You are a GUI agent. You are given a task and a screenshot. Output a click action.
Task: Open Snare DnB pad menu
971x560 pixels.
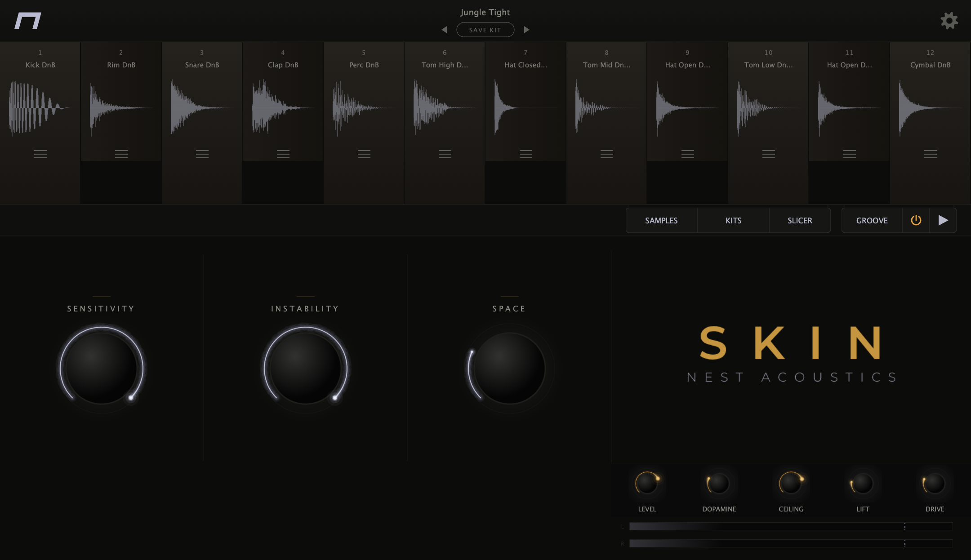coord(202,154)
